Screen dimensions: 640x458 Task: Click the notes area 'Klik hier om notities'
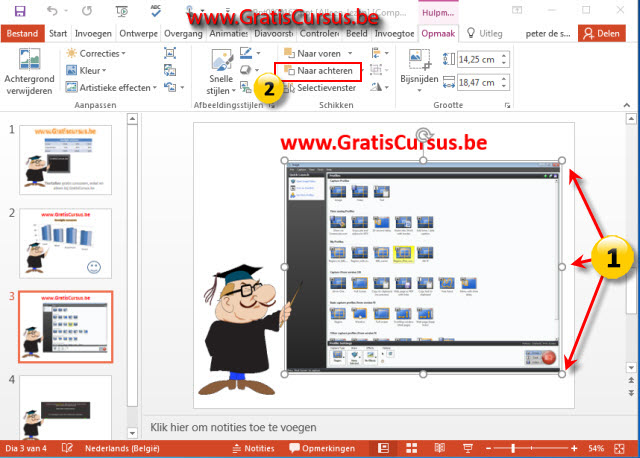point(233,427)
